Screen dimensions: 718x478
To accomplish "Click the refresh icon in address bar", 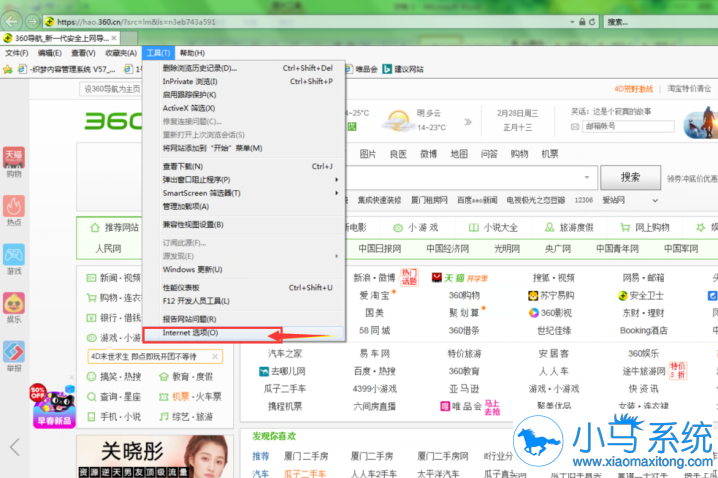I will click(592, 22).
